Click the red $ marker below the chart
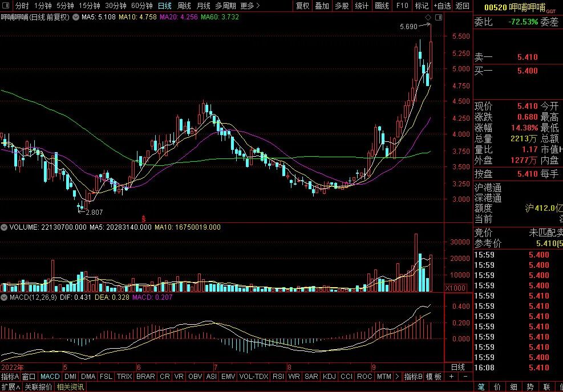563x392 pixels. coord(144,218)
